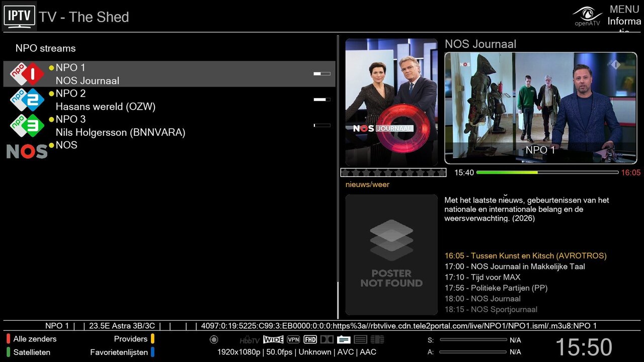Click the subtitle indicator icon
Viewport: 644px width, 362px height.
pyautogui.click(x=344, y=340)
